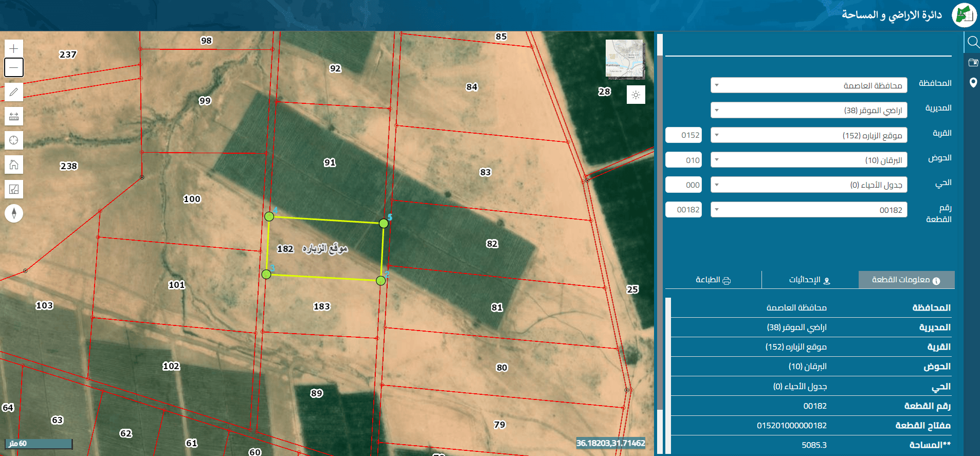The height and width of the screenshot is (456, 980).
Task: Open the الحوض basin dropdown
Action: [x=809, y=160]
